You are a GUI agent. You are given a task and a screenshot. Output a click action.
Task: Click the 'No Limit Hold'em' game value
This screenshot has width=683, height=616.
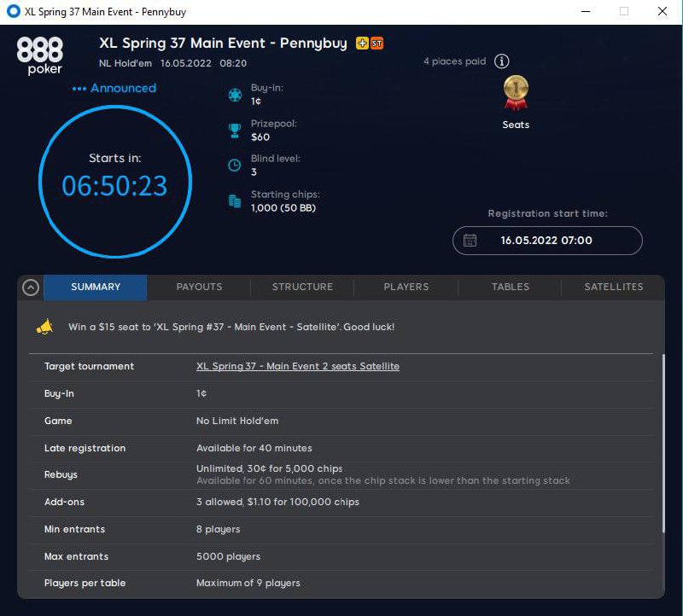tap(237, 421)
